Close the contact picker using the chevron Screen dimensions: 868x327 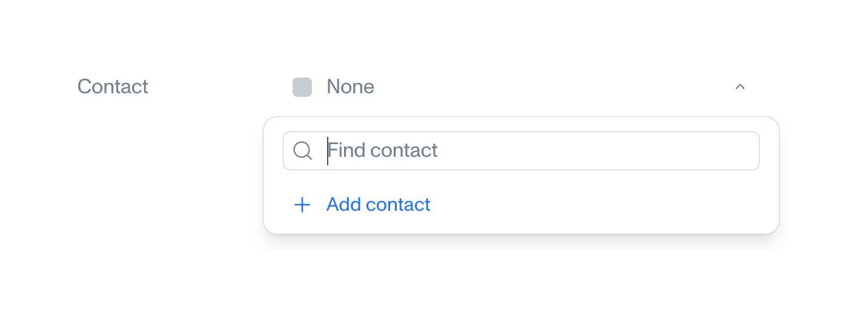click(740, 87)
